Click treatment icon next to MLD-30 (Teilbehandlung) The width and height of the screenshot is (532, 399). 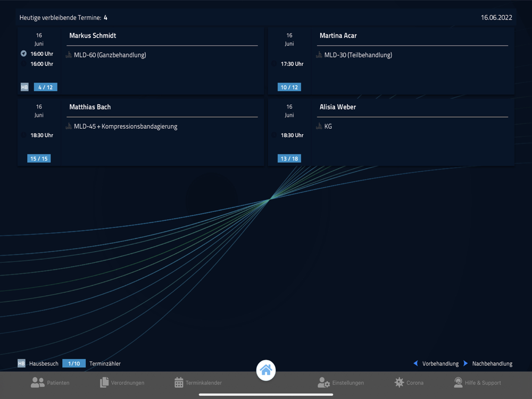pos(319,55)
